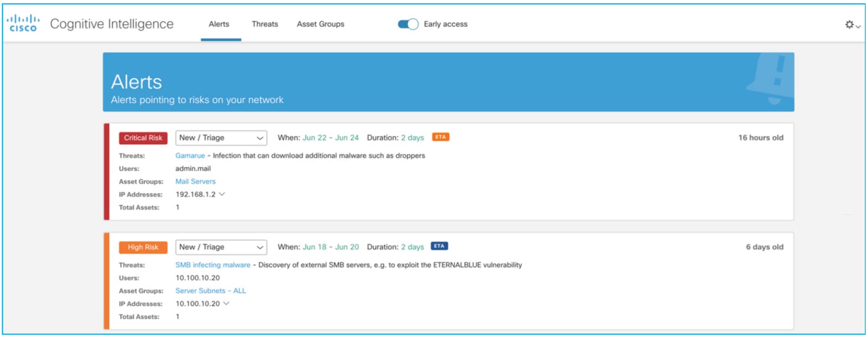Open the SMB infecting malware threat link
The image size is (868, 339).
coord(213,265)
